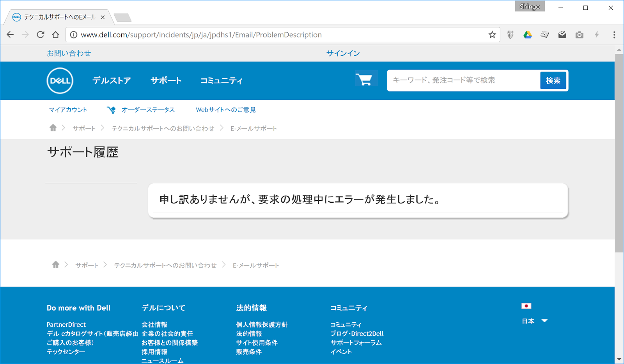This screenshot has width=624, height=364.
Task: Open the 法的情報 footer link under 個人情報保護方針
Action: pos(249,334)
